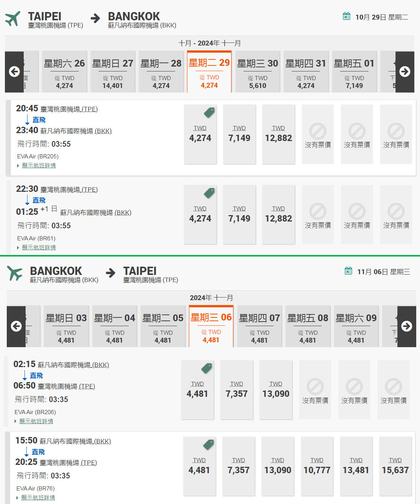
Task: Open 顯示航班詳情 link for flight BR76
Action: tap(38, 498)
